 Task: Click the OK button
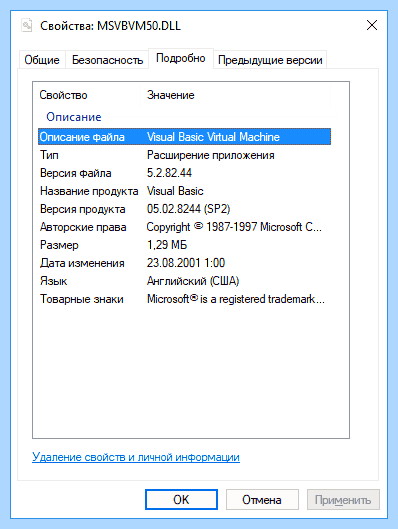coord(181,499)
